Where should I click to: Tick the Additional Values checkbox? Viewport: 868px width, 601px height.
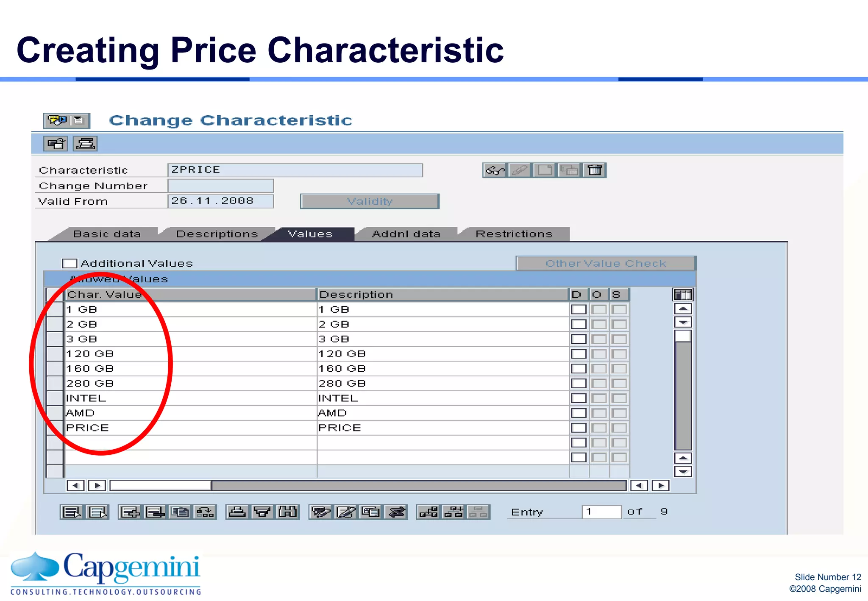pyautogui.click(x=70, y=264)
